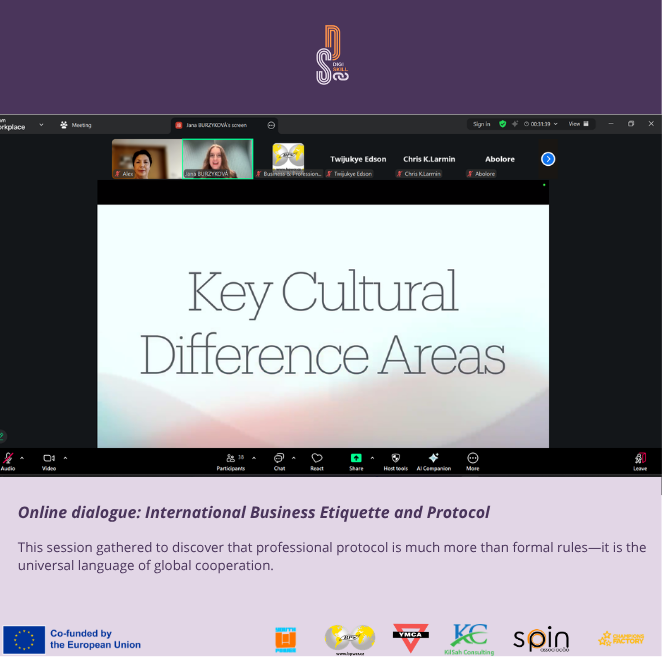Expand the caret next to Chat
662x657 pixels.
click(x=293, y=458)
